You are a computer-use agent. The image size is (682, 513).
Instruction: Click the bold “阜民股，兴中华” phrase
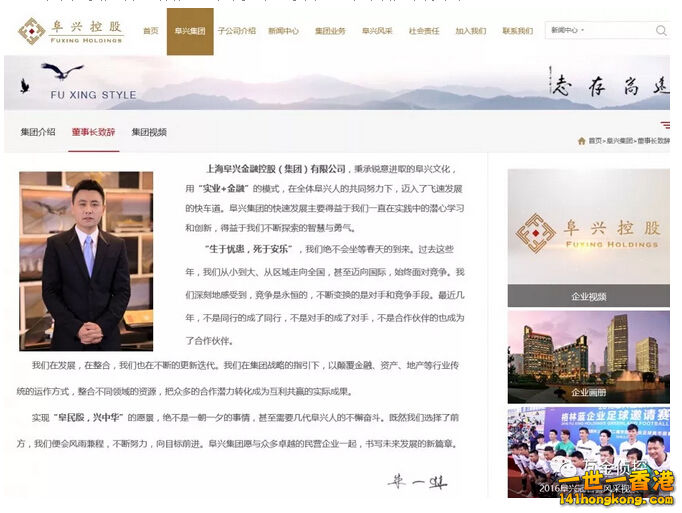88,417
